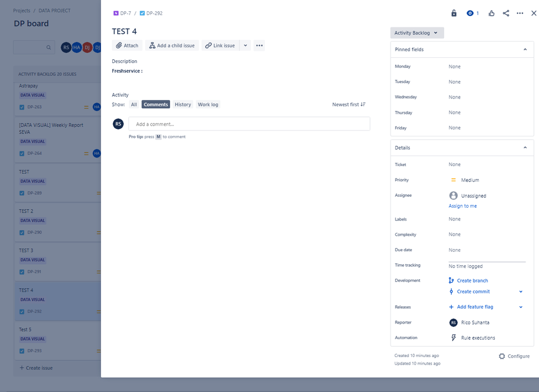The image size is (539, 392).
Task: Click the DP-264 task type icon
Action: [x=22, y=154]
